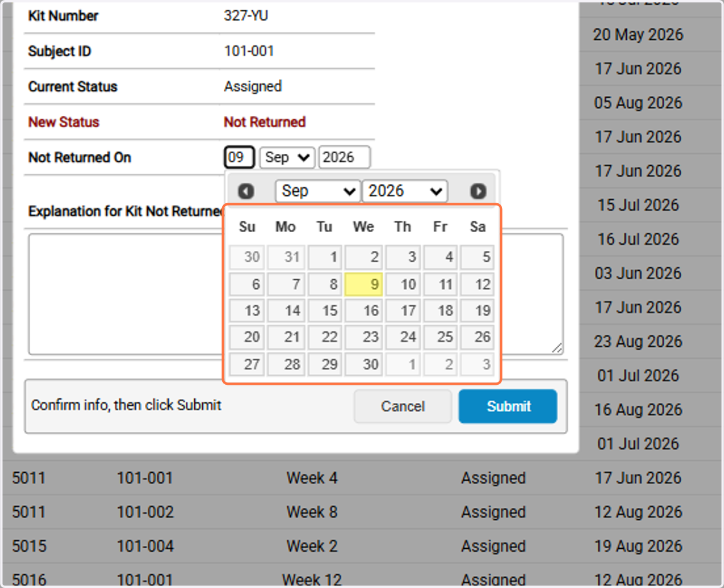The image size is (724, 588).
Task: Select September 21 in the calendar
Action: [286, 337]
